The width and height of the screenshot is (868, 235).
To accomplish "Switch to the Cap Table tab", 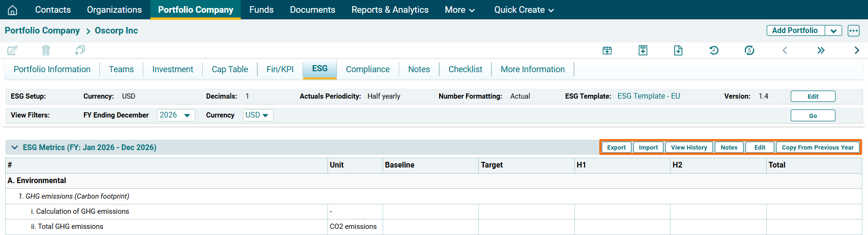I will pos(229,69).
